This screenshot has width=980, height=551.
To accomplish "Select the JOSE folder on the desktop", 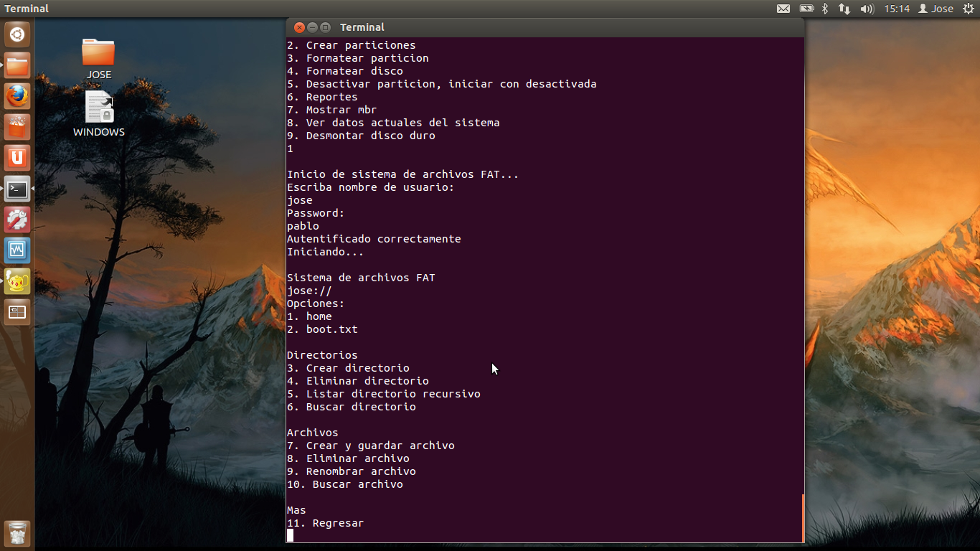I will (98, 58).
